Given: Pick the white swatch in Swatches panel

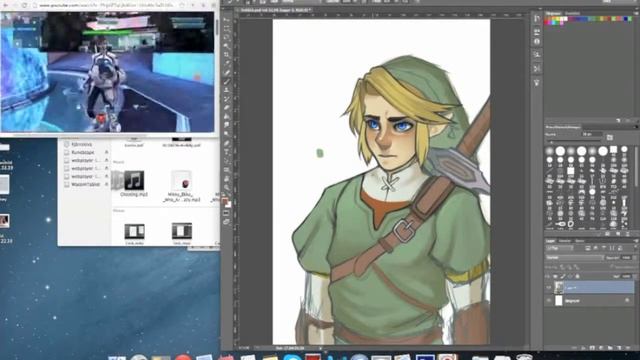Looking at the screenshot, I should click(x=565, y=19).
